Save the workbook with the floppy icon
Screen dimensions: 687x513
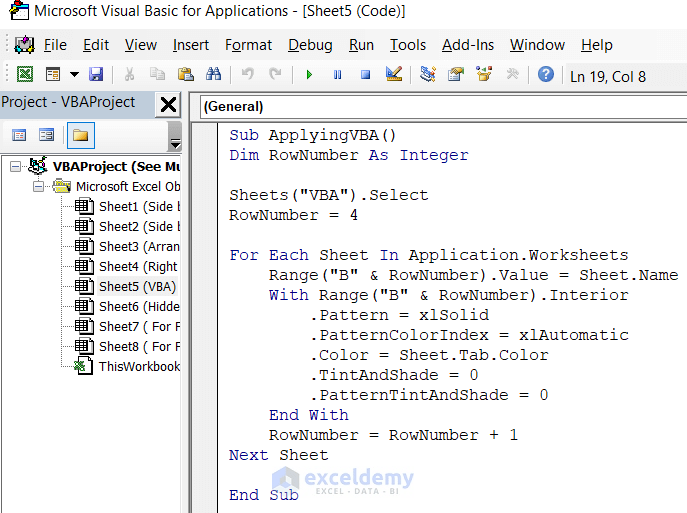[x=96, y=74]
